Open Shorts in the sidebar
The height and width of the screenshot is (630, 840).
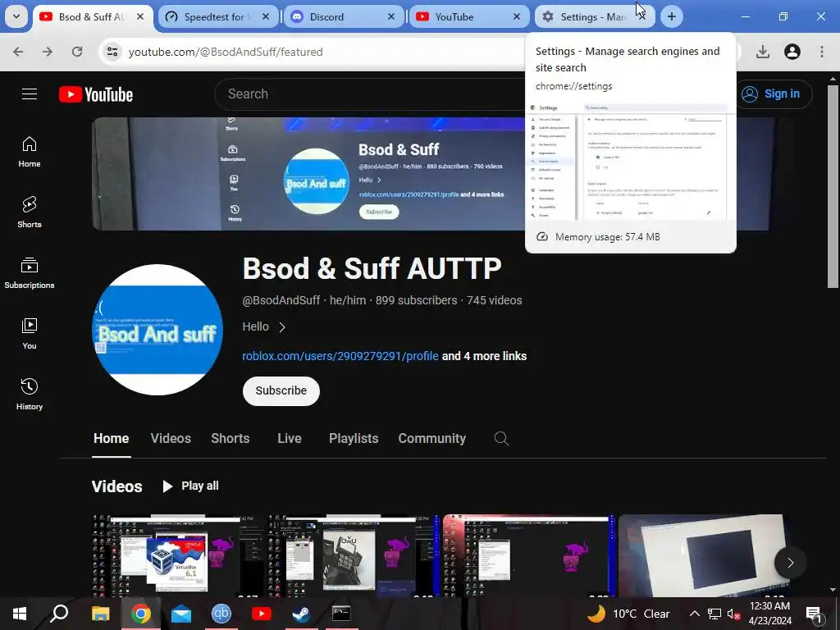pos(30,212)
